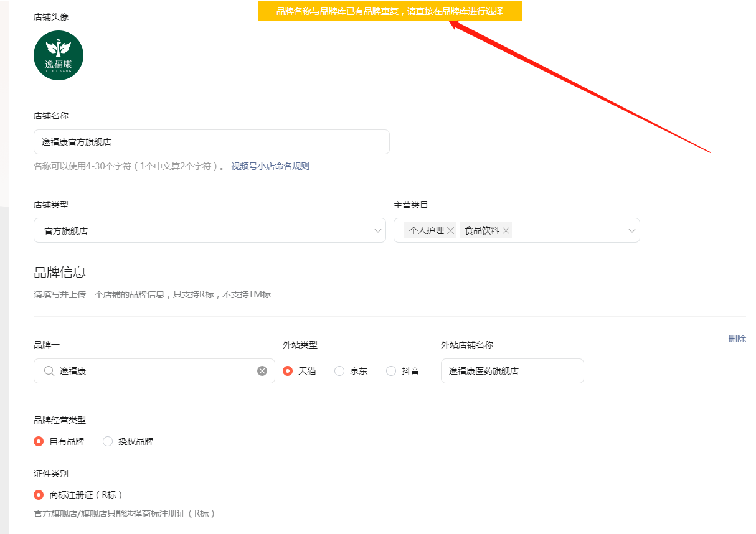Edit the 店铺名称 field 逸福康官方旗舰店
Image resolution: width=756 pixels, height=534 pixels.
click(x=212, y=142)
